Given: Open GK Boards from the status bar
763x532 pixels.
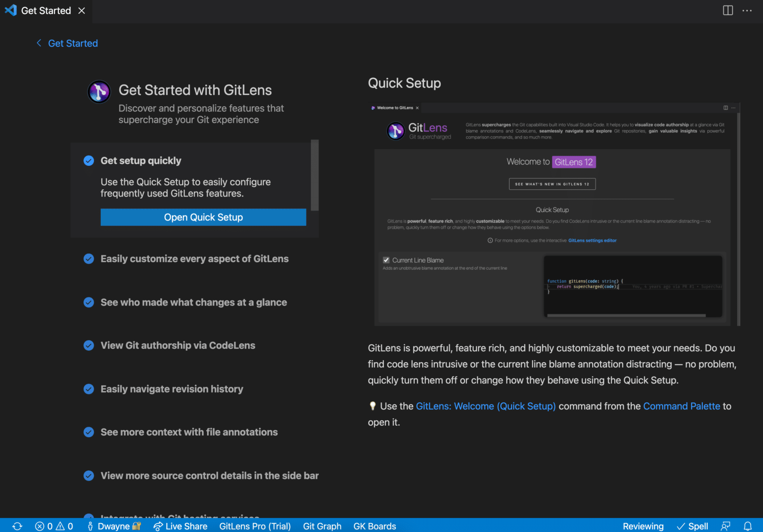Looking at the screenshot, I should tap(374, 526).
